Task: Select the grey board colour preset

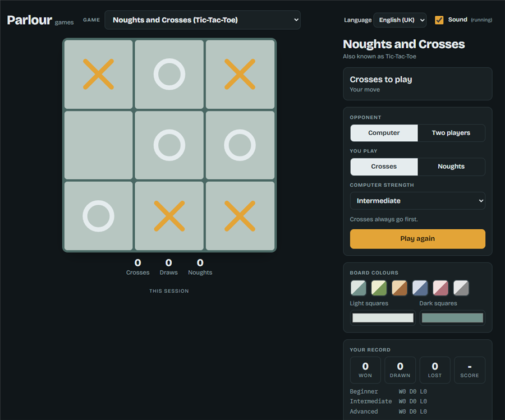Action: (x=461, y=288)
